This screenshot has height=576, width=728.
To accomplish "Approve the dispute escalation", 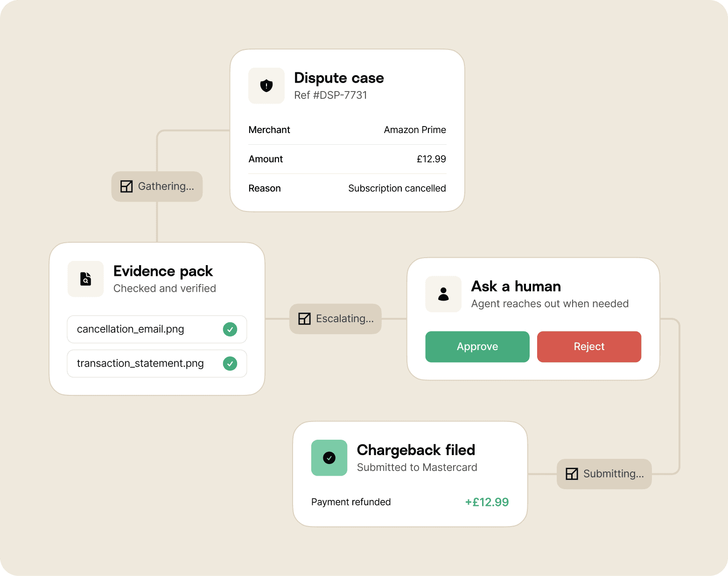I will [x=477, y=347].
